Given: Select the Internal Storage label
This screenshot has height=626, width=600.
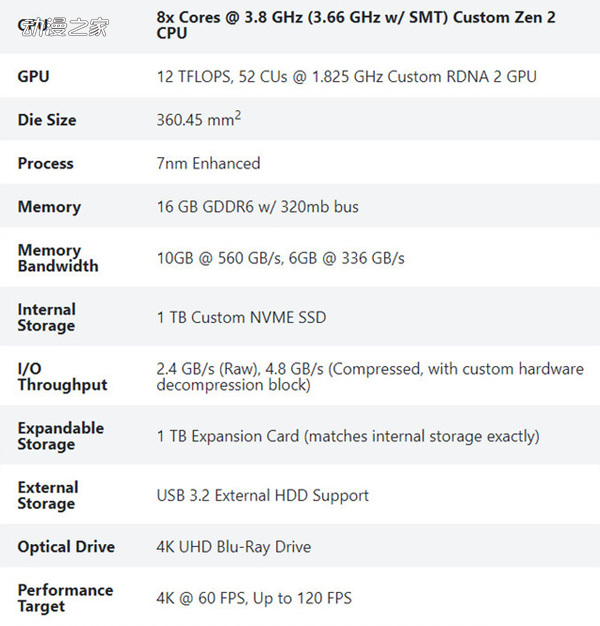Looking at the screenshot, I should (x=46, y=317).
